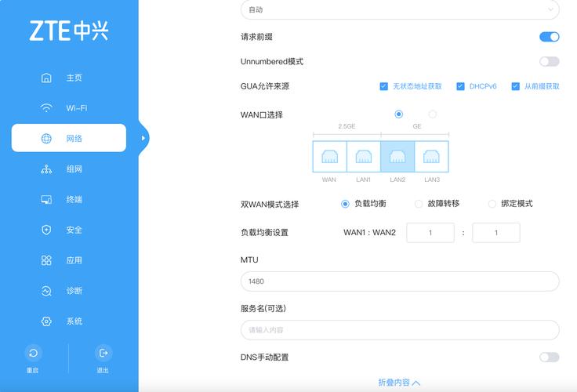Click the WAN口选择 label
Viewport: 577px width, 392px height.
coord(262,114)
